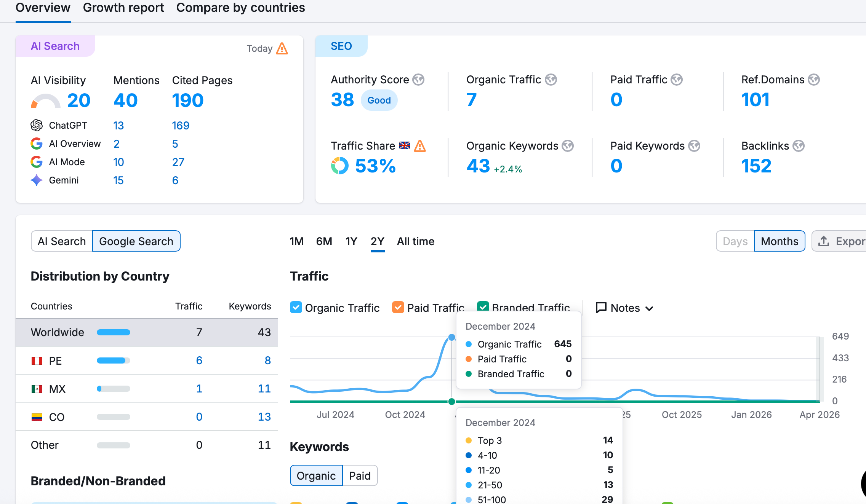Viewport: 866px width, 504px height.
Task: Open the Compare by countries tab
Action: click(x=240, y=8)
